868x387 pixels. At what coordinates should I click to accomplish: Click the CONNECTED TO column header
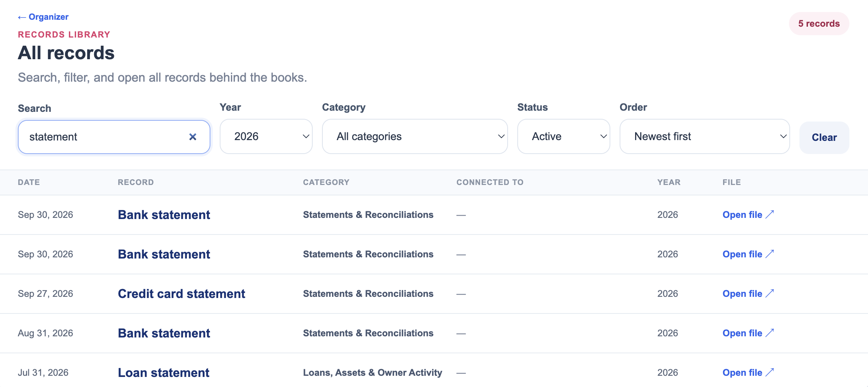pyautogui.click(x=490, y=182)
